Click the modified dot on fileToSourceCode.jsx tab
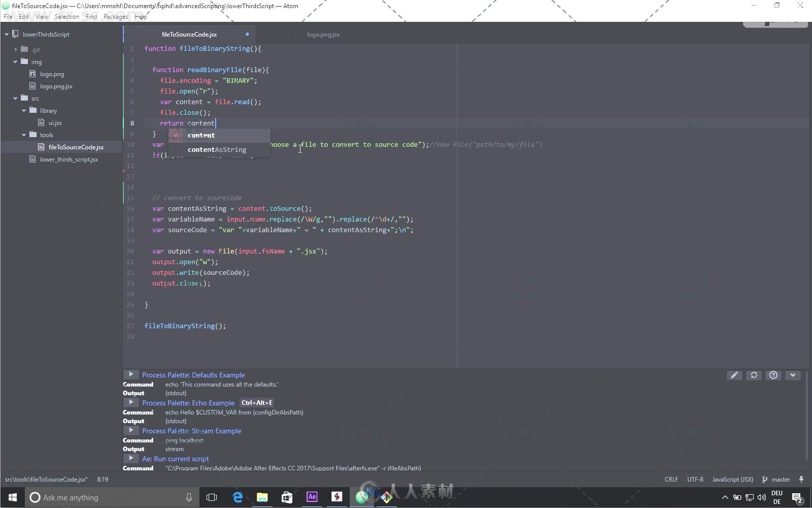The image size is (812, 508). 247,34
